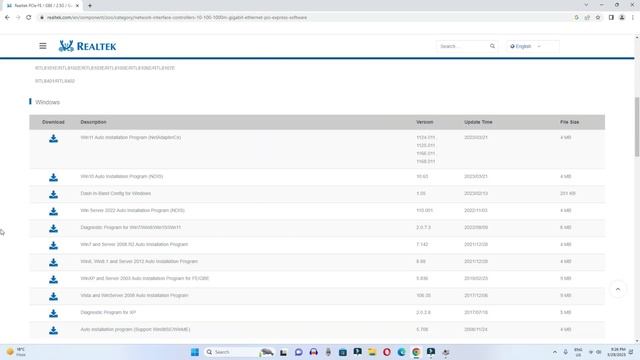
Task: Click the Description column header
Action: coord(93,122)
